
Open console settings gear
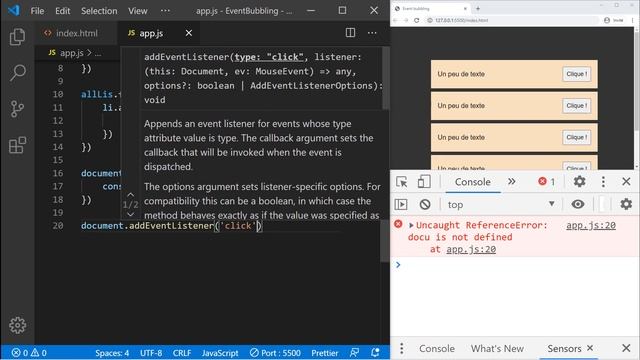(x=626, y=204)
